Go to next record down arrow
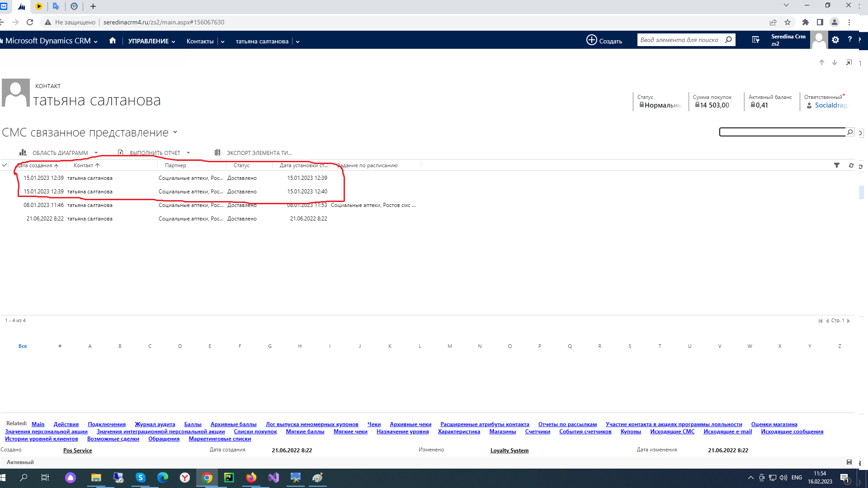868x488 pixels. [835, 62]
